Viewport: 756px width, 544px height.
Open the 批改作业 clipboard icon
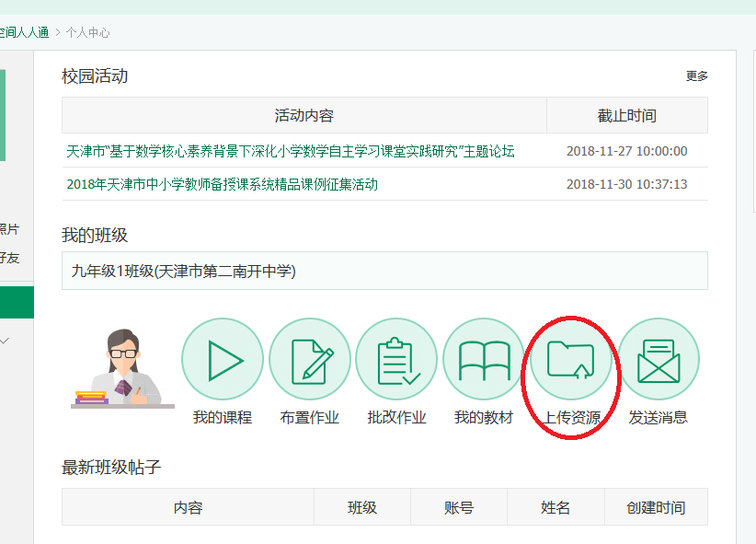396,359
